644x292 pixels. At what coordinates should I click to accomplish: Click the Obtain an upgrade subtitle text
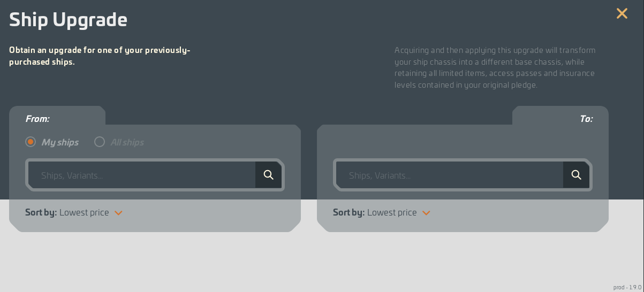100,56
